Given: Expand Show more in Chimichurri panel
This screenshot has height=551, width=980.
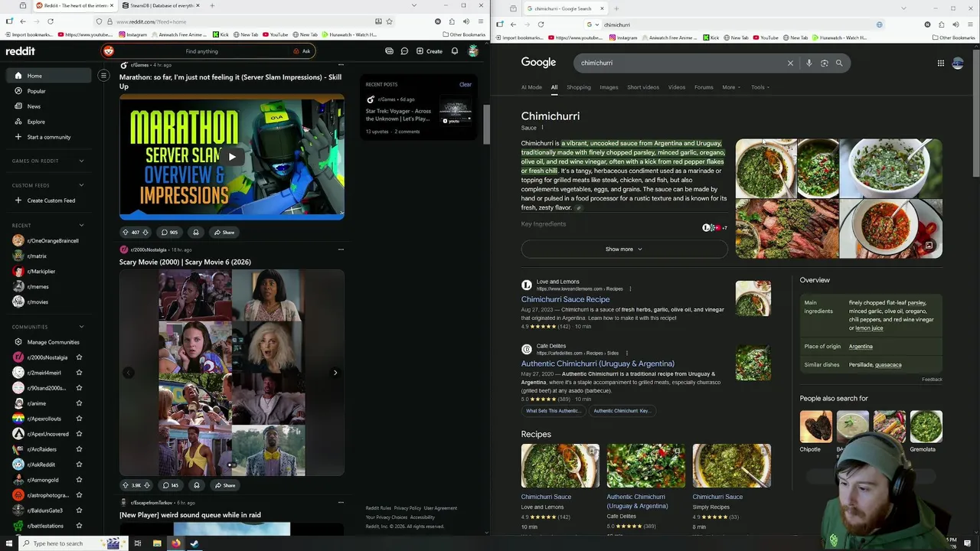Looking at the screenshot, I should pyautogui.click(x=624, y=249).
